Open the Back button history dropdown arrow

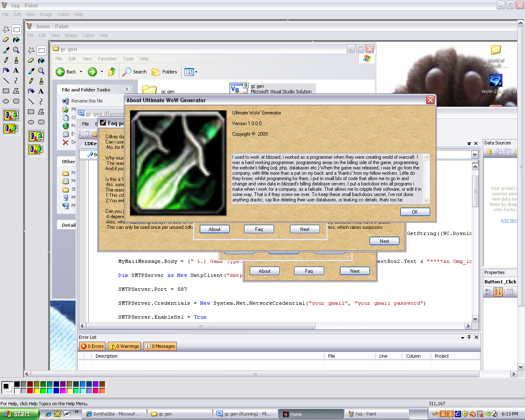[81, 72]
